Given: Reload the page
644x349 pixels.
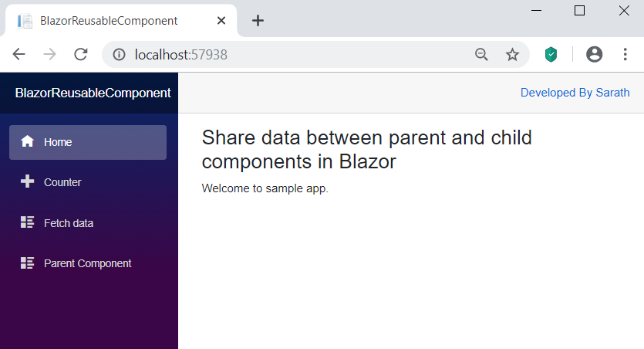Looking at the screenshot, I should [x=80, y=54].
